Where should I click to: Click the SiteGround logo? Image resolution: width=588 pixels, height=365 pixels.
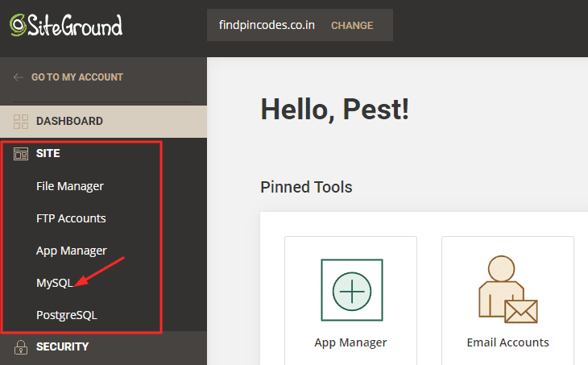[66, 26]
